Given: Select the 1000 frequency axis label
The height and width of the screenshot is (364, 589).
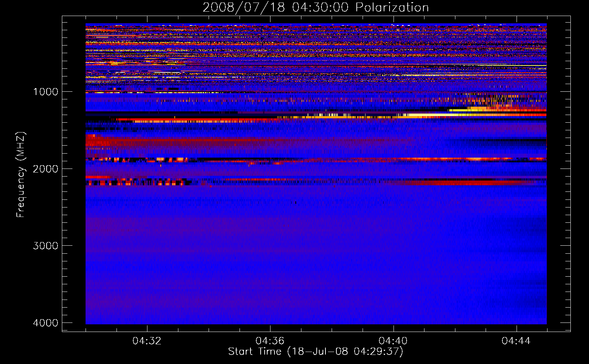Looking at the screenshot, I should pyautogui.click(x=46, y=91).
